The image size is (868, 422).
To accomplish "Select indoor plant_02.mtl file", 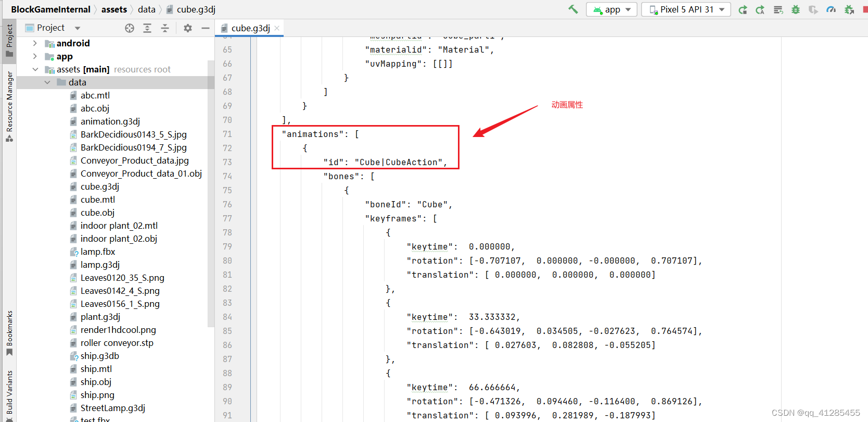I will (x=119, y=226).
